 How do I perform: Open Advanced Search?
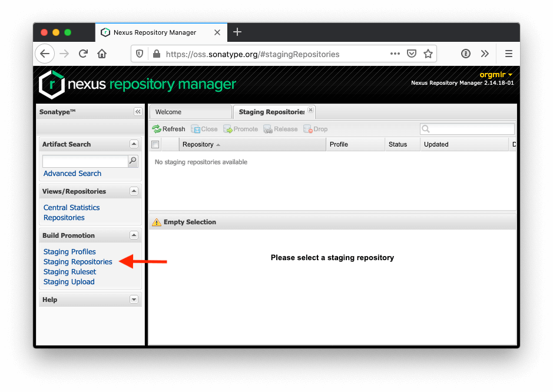point(72,173)
